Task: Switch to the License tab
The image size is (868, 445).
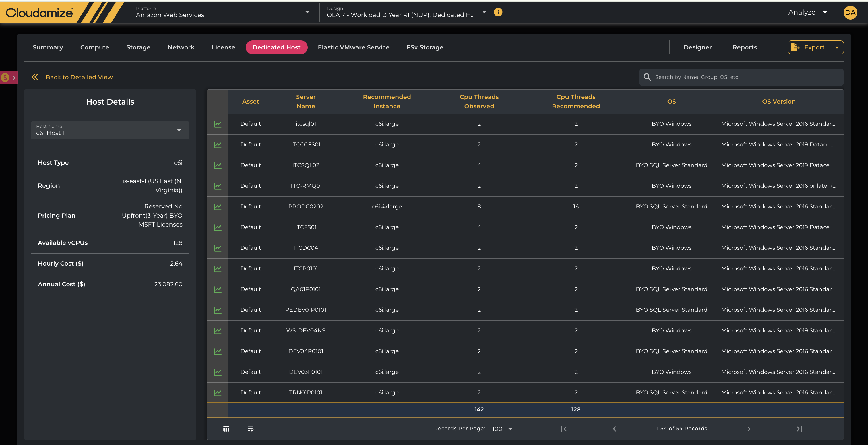Action: pos(223,48)
